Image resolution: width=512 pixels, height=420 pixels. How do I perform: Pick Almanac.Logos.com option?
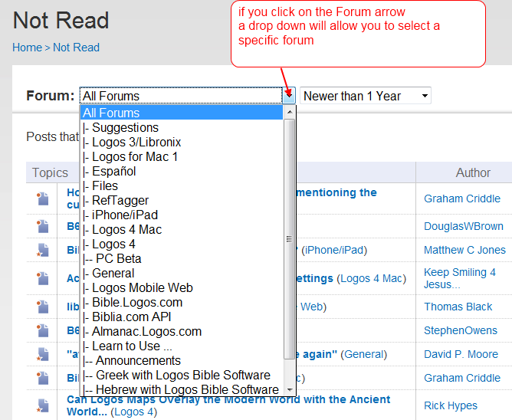pos(182,331)
